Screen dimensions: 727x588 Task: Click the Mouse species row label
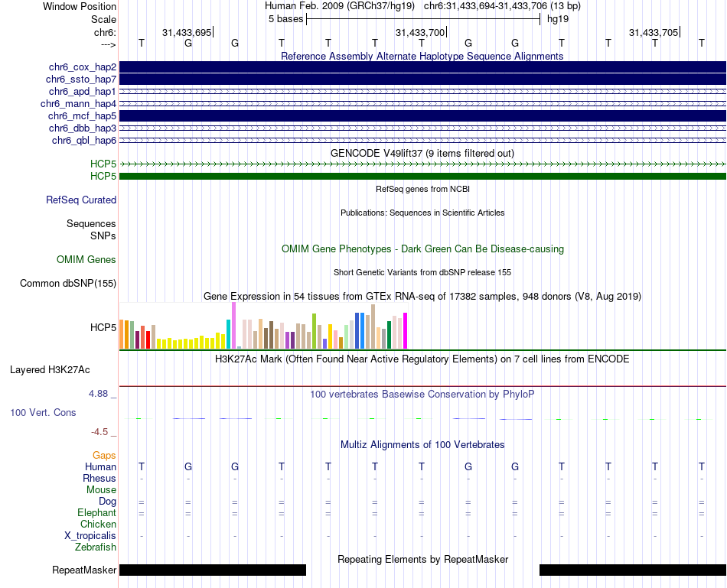pos(101,490)
